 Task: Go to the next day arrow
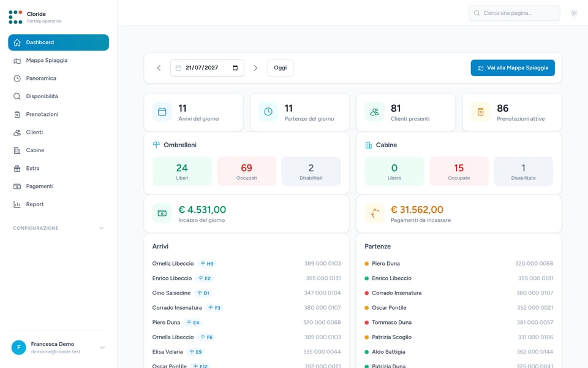click(x=255, y=68)
